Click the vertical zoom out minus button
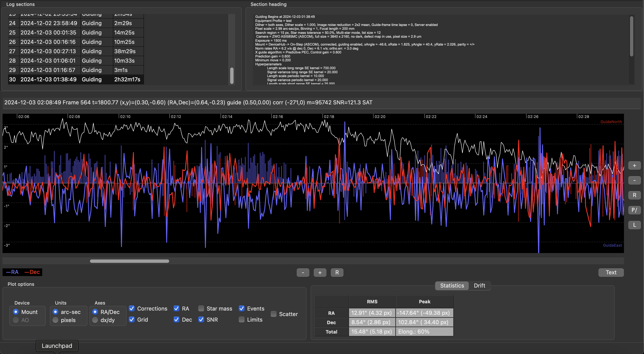The width and height of the screenshot is (644, 354). coord(634,180)
